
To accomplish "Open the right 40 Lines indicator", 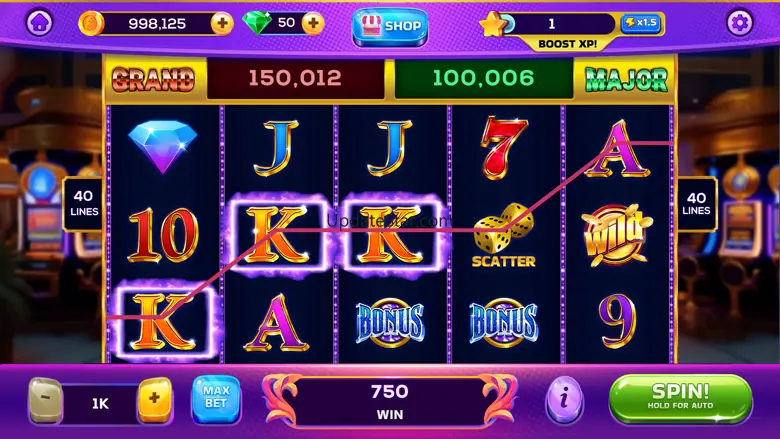I will [x=696, y=203].
